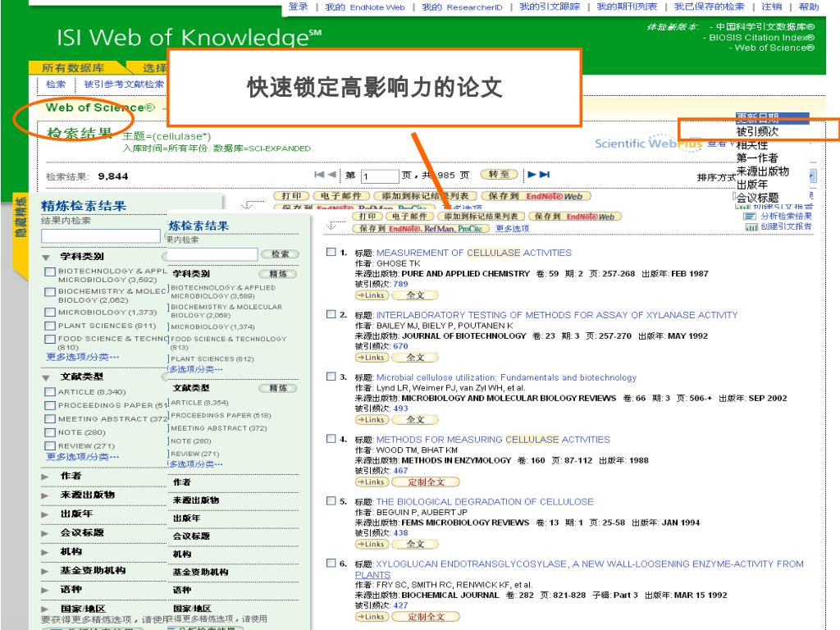Choose 出版年 sort option
The image size is (840, 630).
(751, 185)
